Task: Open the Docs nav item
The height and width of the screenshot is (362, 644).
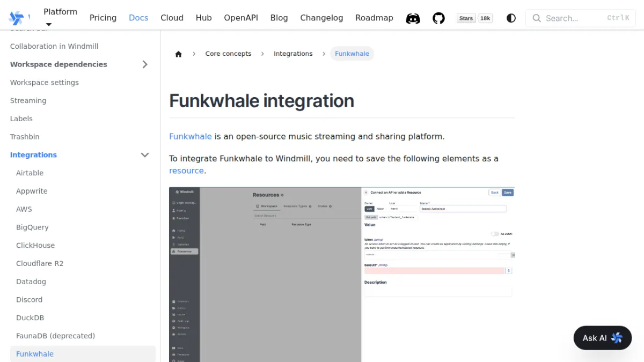Action: [138, 18]
